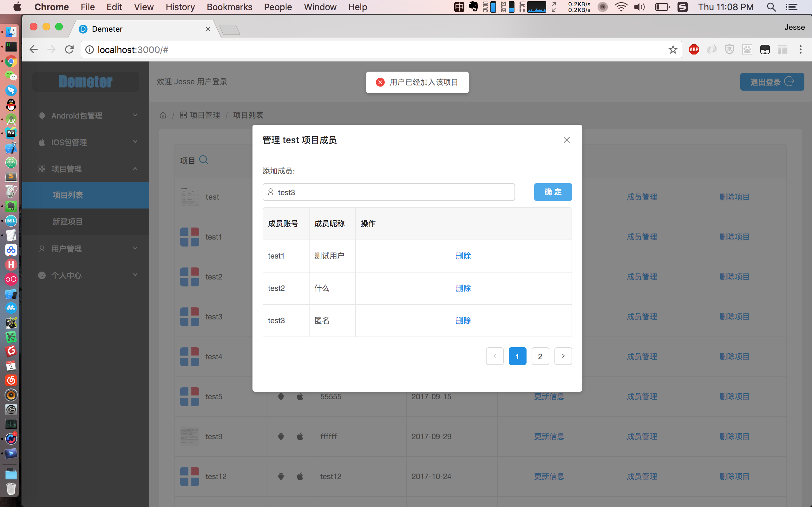Screen dimensions: 812x507
Task: Go to next page of members
Action: click(x=563, y=356)
